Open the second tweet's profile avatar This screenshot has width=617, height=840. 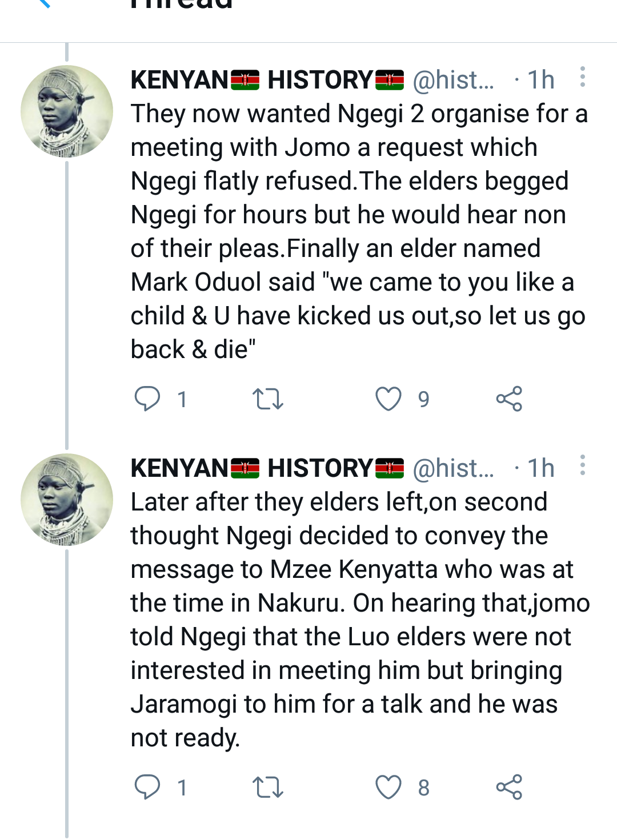(67, 500)
